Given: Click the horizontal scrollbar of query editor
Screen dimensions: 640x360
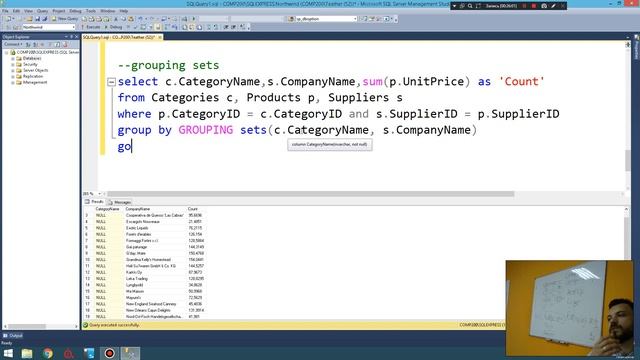Looking at the screenshot, I should tap(310, 194).
